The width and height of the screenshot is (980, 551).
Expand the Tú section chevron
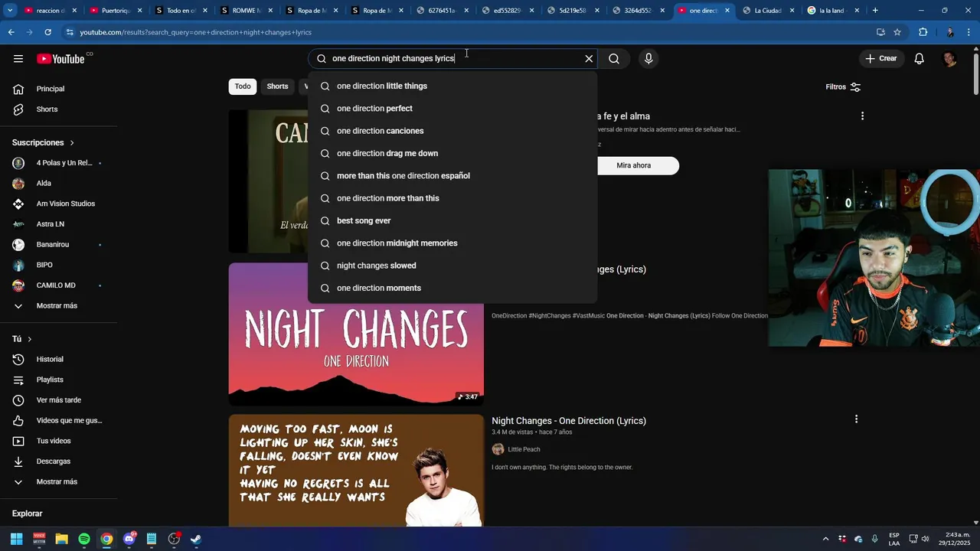(x=30, y=339)
